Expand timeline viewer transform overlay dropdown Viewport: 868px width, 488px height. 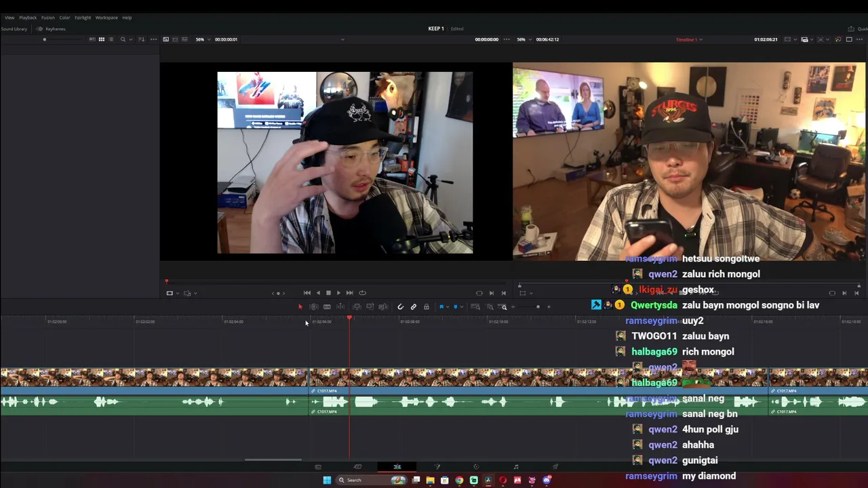click(x=531, y=293)
